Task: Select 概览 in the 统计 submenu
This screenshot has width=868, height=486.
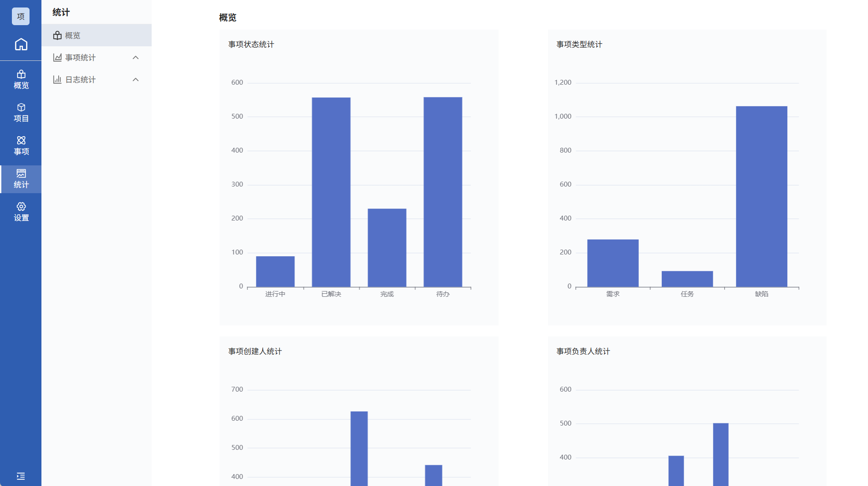Action: tap(72, 35)
